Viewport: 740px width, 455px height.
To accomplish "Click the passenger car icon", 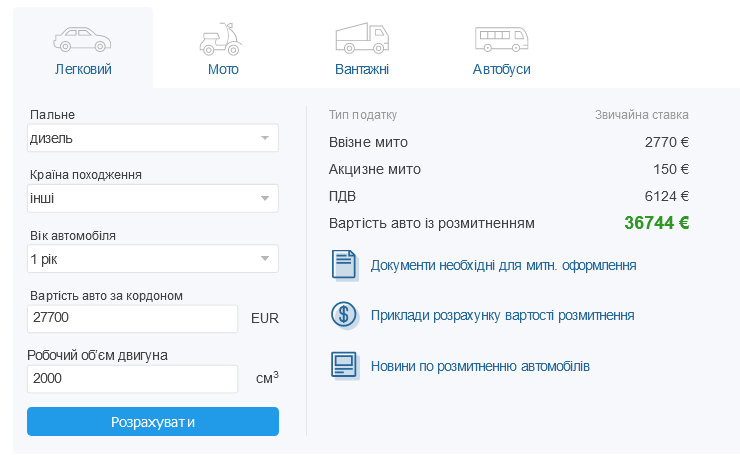I will coord(82,39).
